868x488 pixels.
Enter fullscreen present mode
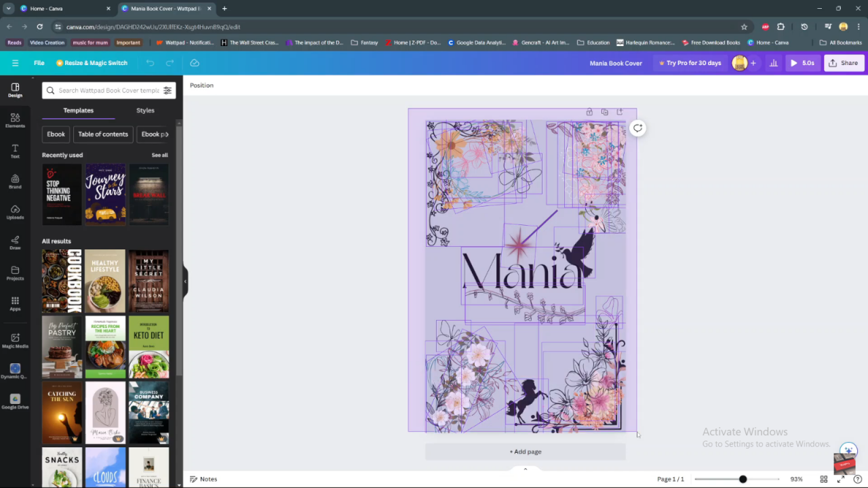[841, 479]
